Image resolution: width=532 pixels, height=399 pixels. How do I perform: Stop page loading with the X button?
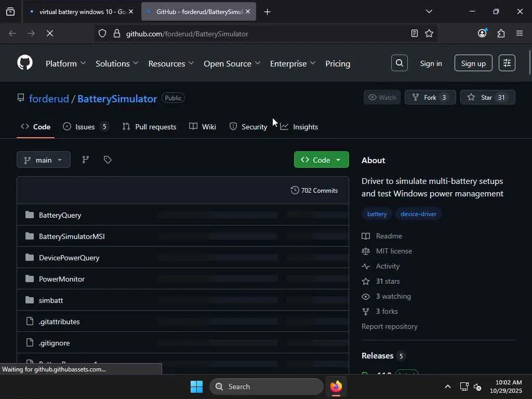tap(49, 33)
